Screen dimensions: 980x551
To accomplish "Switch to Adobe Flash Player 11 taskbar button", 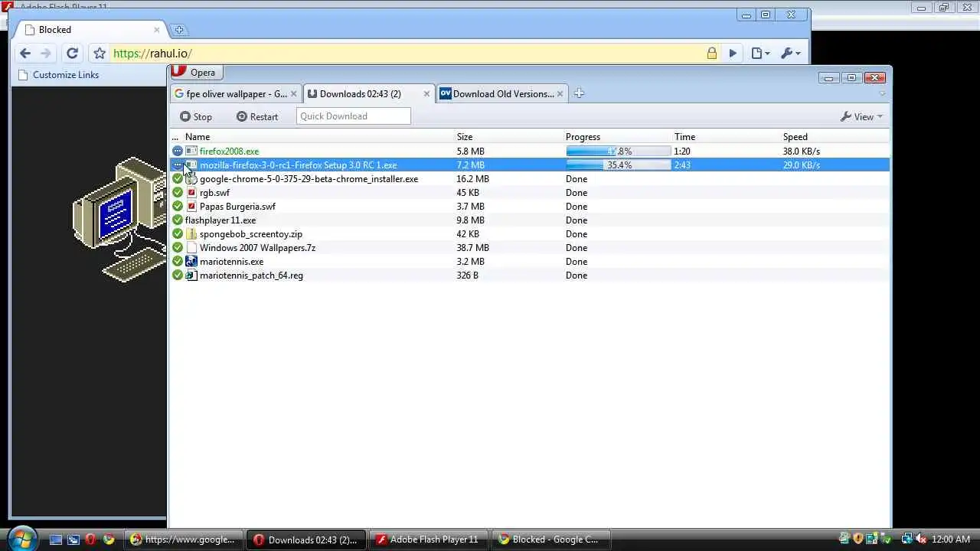I will [427, 540].
